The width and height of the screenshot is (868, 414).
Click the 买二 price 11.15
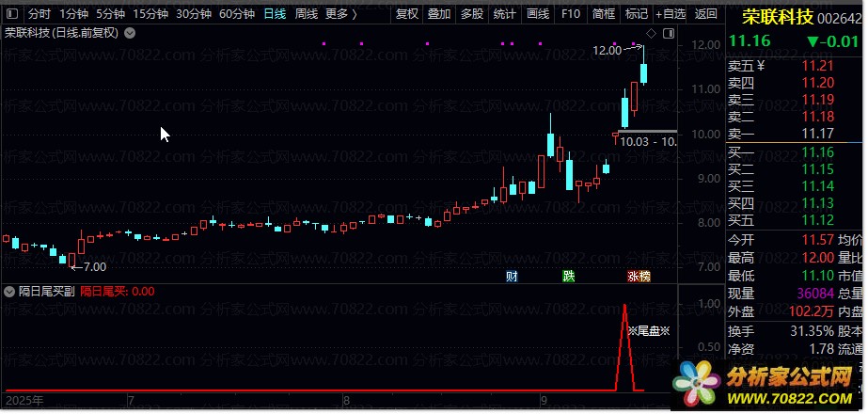(817, 169)
